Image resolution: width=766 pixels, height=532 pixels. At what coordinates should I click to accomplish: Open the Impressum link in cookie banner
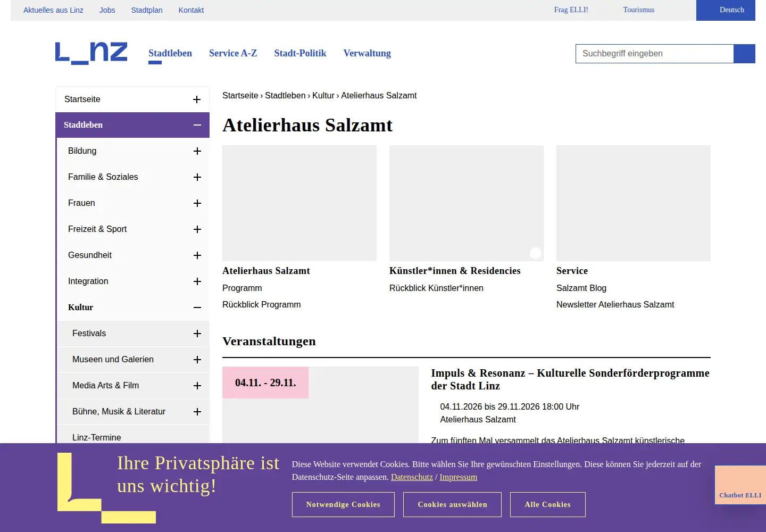tap(458, 477)
